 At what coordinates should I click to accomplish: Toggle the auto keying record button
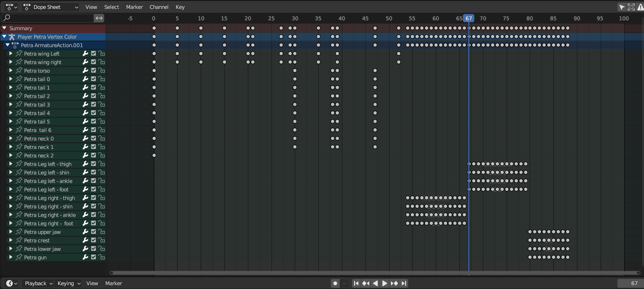(x=335, y=283)
